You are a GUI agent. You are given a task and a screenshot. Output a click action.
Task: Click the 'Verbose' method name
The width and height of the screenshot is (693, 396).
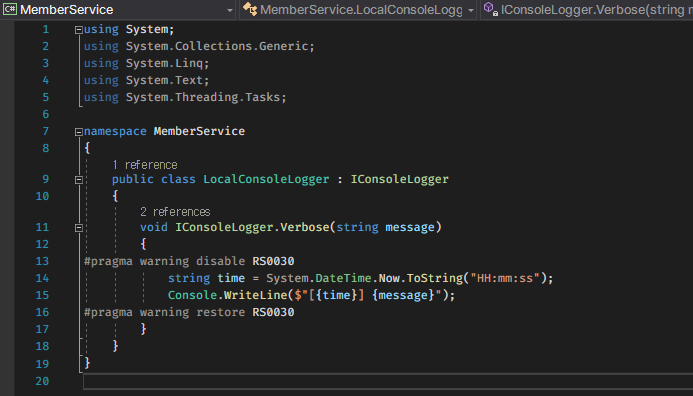[x=305, y=227]
